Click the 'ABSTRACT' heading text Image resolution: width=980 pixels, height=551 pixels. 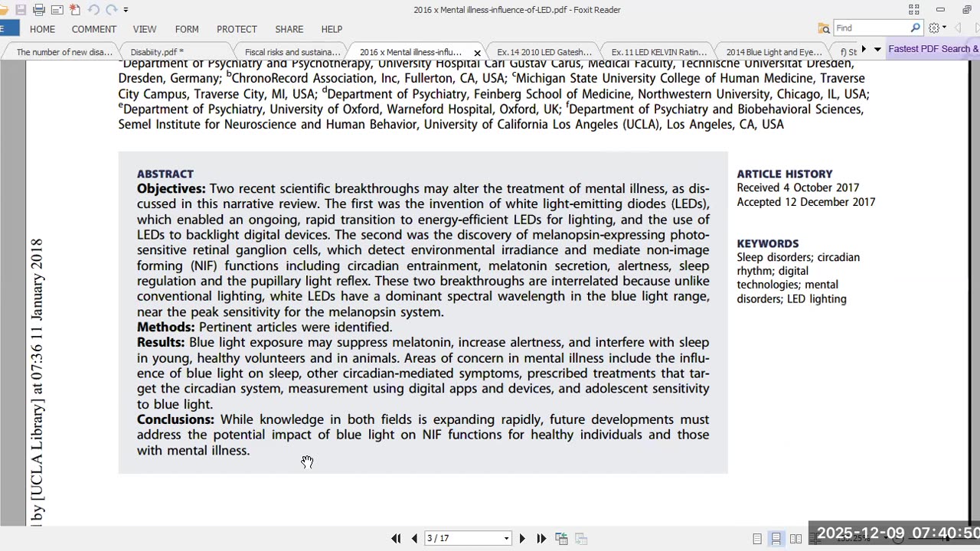click(x=165, y=174)
